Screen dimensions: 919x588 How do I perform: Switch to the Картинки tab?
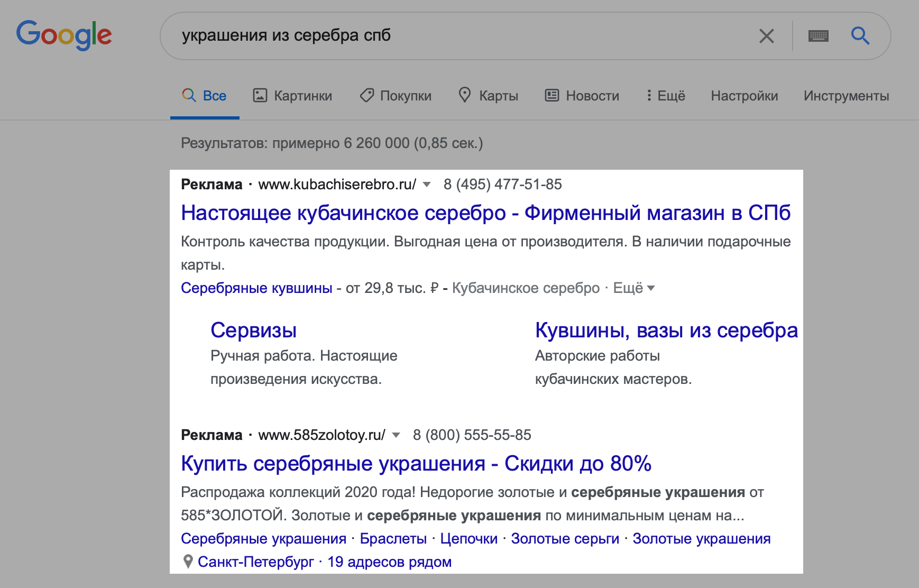[x=292, y=96]
